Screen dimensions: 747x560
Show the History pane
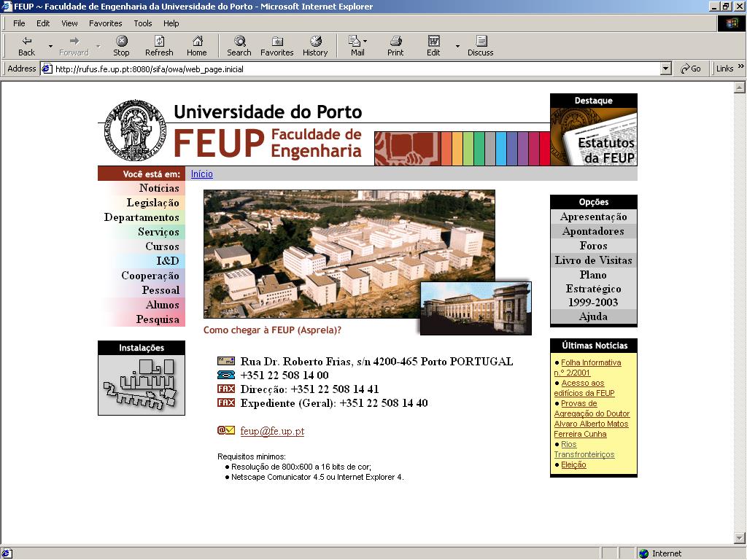315,46
